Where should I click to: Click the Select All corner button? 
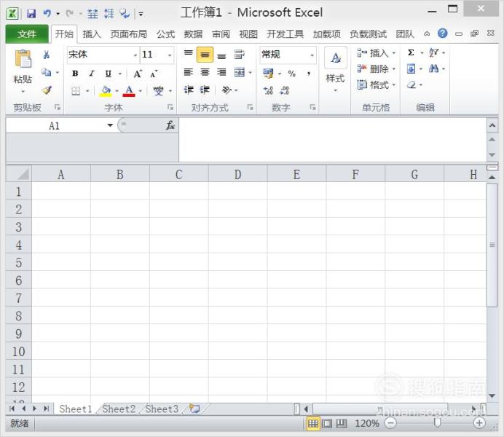19,174
